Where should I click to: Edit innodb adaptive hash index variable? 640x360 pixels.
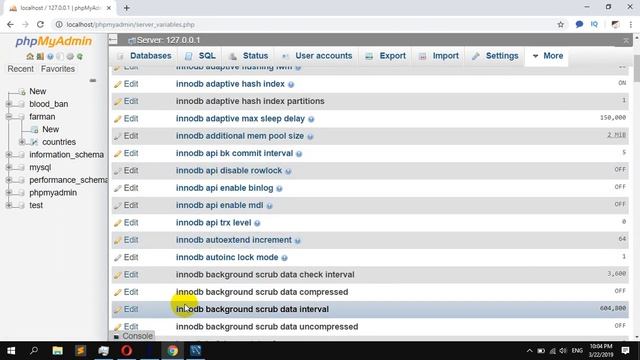pyautogui.click(x=126, y=84)
